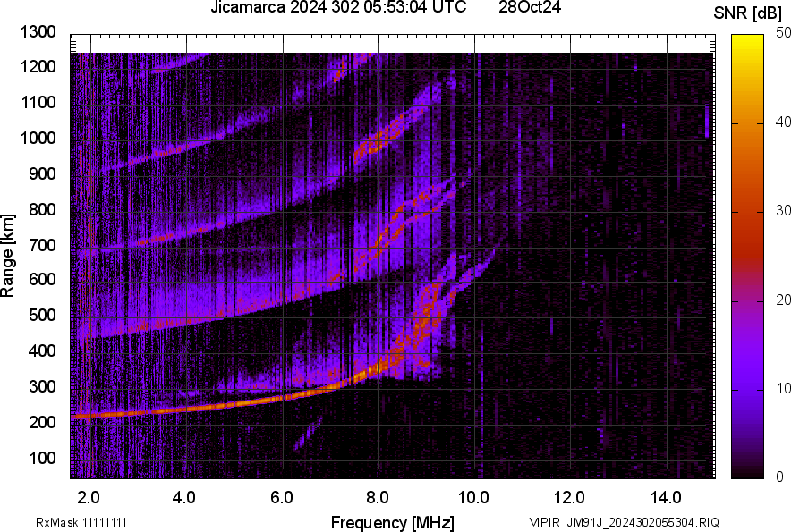Screen dimensions: 791x532
Task: Click the 'RxMask 11111111' footer text
Action: pyautogui.click(x=81, y=522)
